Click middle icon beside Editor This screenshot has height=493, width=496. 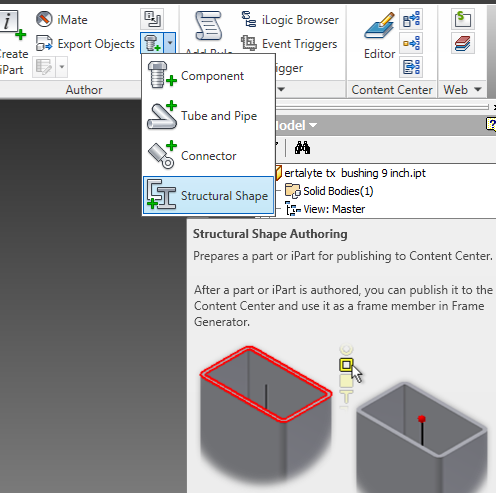(411, 43)
